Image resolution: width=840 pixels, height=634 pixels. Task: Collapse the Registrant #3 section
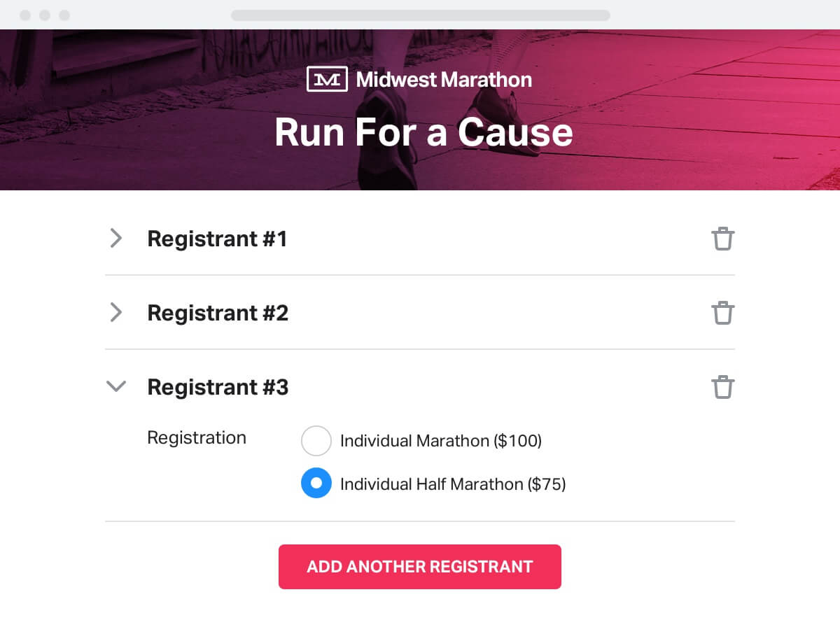coord(116,386)
